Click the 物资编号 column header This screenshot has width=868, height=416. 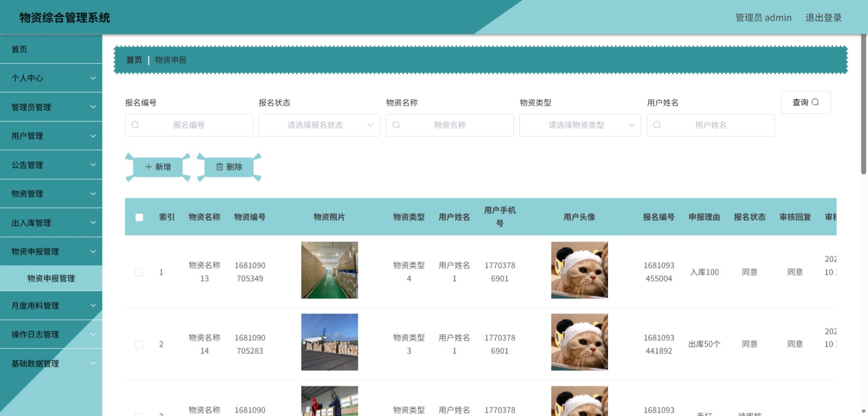point(250,217)
